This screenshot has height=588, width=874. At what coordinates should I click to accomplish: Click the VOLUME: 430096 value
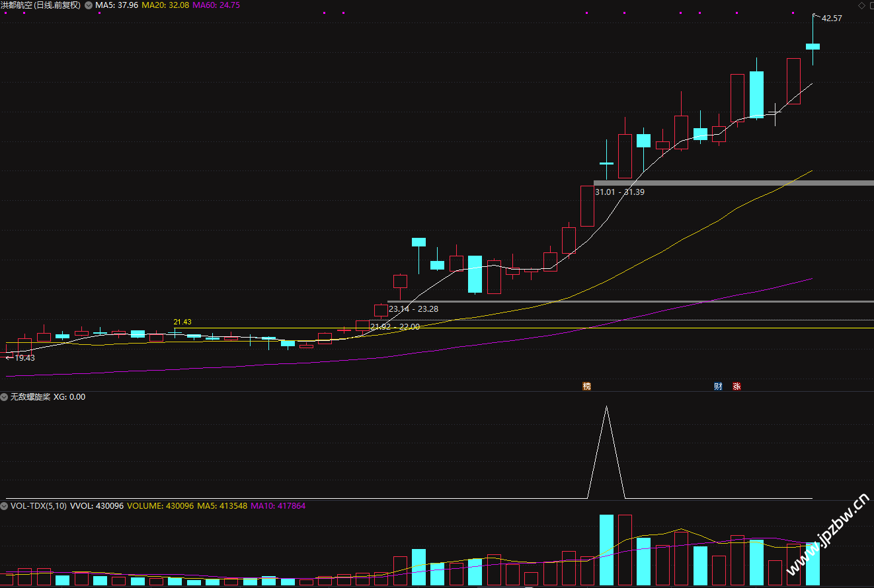(161, 506)
